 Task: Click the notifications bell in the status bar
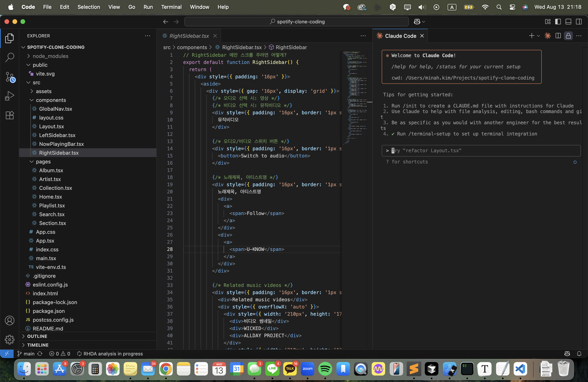pos(579,354)
